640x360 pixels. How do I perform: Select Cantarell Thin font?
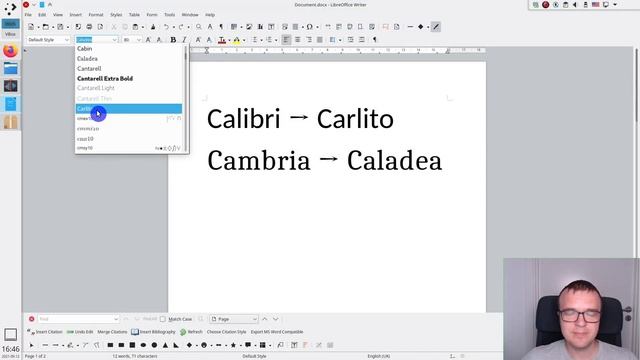pyautogui.click(x=129, y=98)
